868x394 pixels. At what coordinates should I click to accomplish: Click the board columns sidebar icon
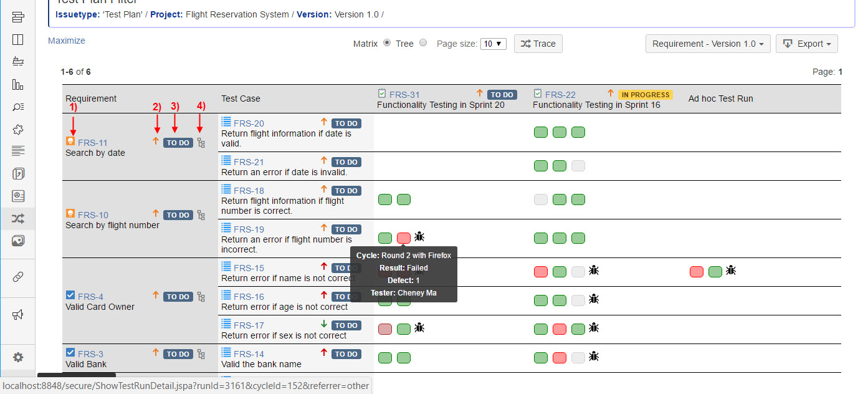click(18, 40)
